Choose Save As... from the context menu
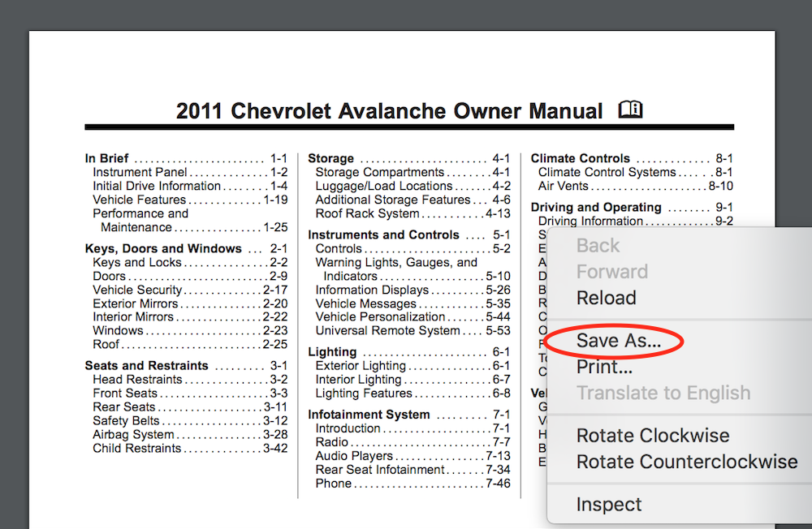This screenshot has height=529, width=812. click(x=618, y=342)
